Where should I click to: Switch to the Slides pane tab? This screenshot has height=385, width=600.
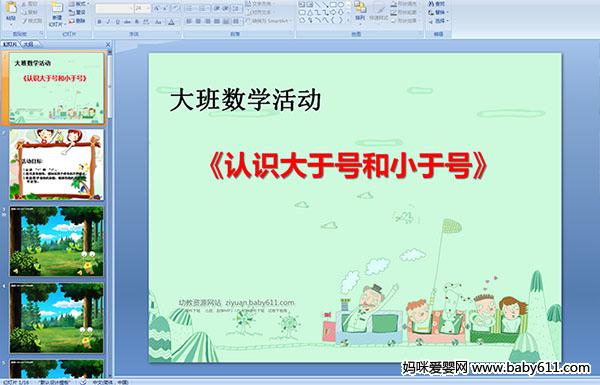[10, 44]
